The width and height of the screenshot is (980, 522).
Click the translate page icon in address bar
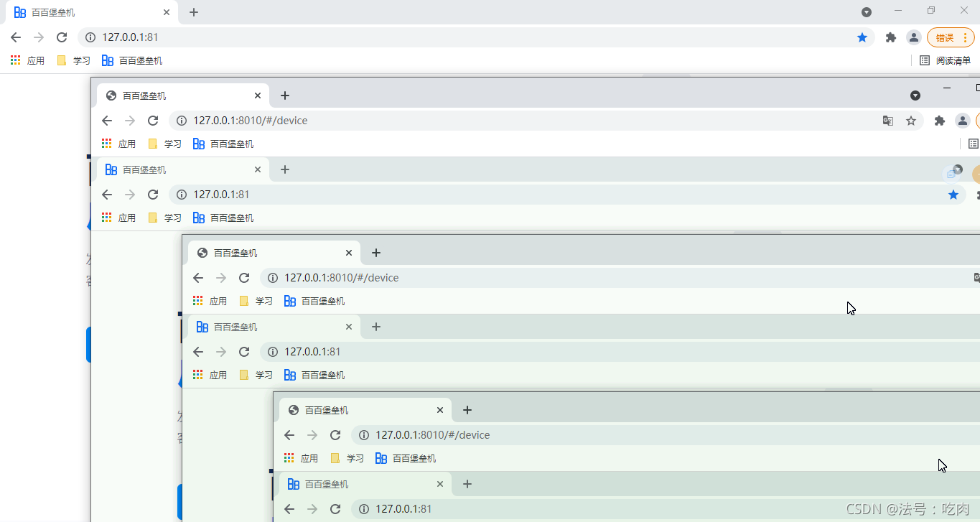point(888,121)
